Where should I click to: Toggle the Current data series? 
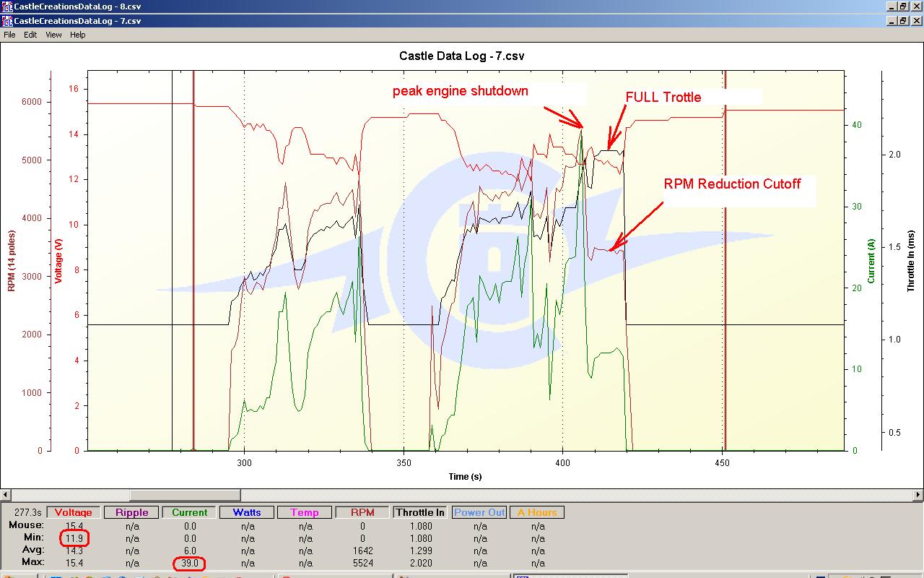(x=189, y=512)
